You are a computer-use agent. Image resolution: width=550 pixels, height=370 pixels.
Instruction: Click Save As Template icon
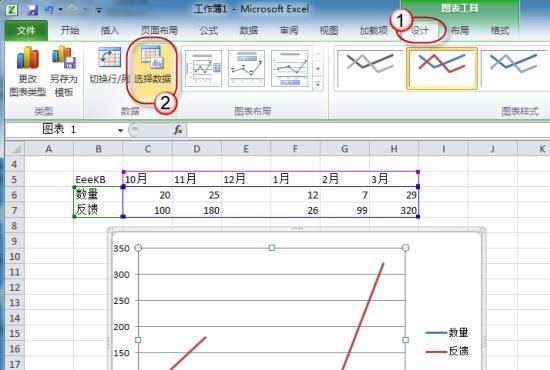[x=63, y=58]
